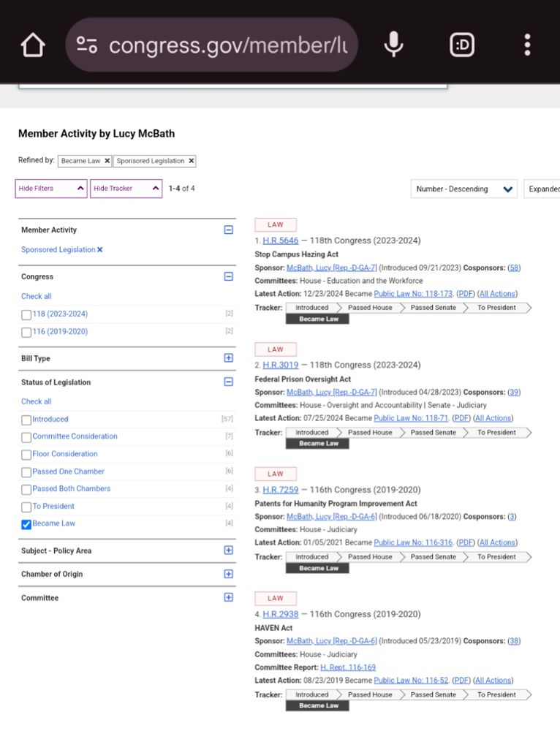Image resolution: width=560 pixels, height=731 pixels.
Task: Click Became Law tracker step for H.R.5646
Action: coord(317,319)
